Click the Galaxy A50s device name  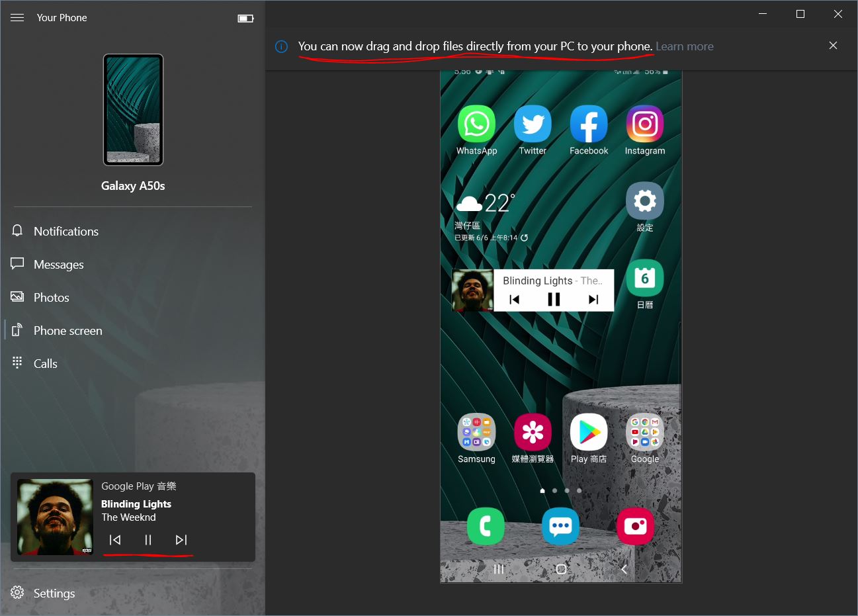[x=133, y=186]
